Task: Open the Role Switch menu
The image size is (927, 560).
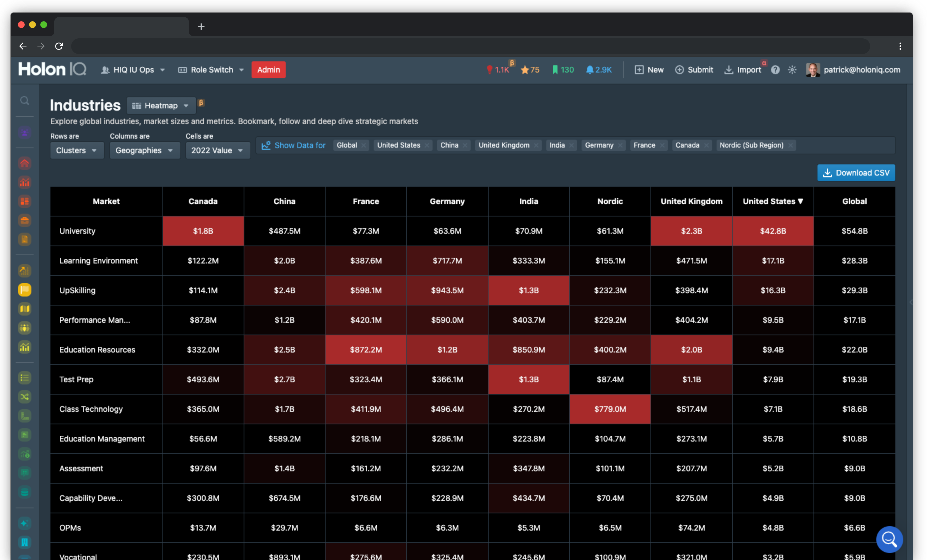Action: [x=211, y=70]
